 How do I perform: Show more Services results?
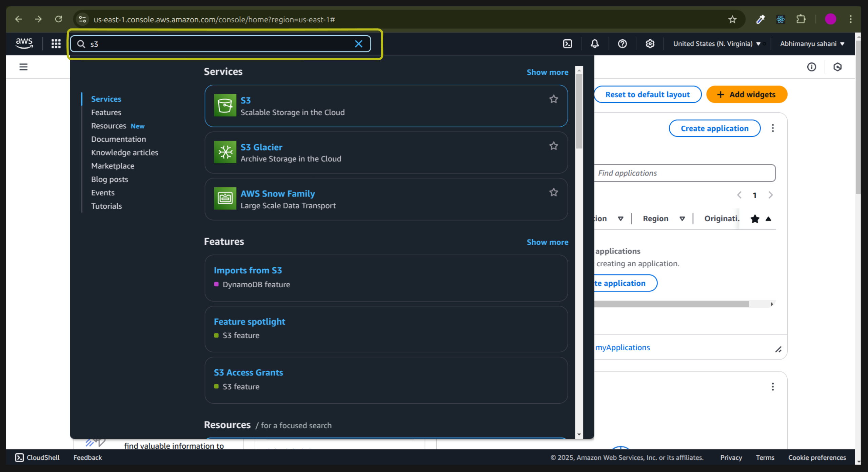point(547,72)
